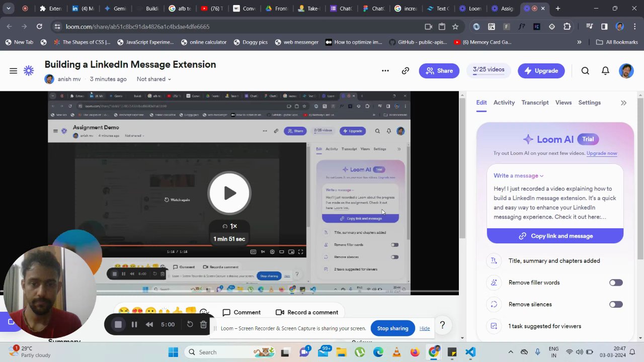
Task: Restart the recording with the redo icon
Action: 190,324
